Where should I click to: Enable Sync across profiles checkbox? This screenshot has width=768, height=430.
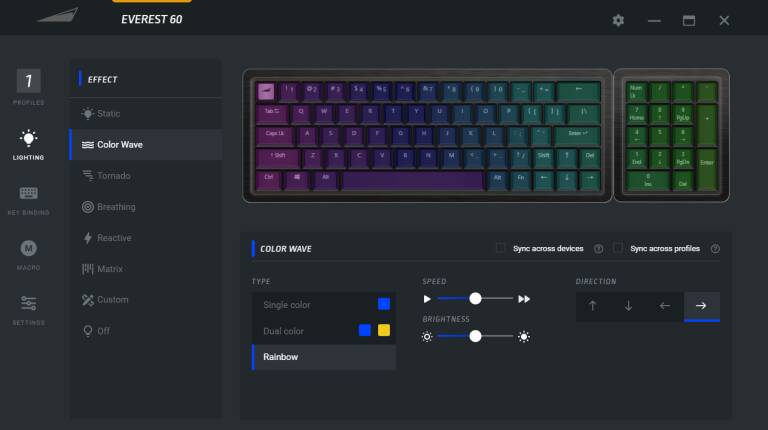618,248
